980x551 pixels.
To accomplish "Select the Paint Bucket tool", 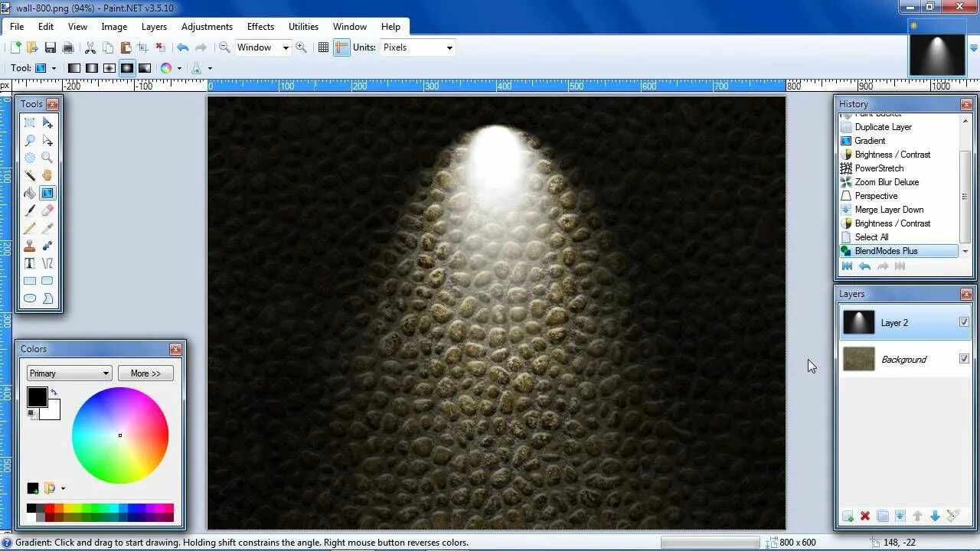I will click(30, 193).
